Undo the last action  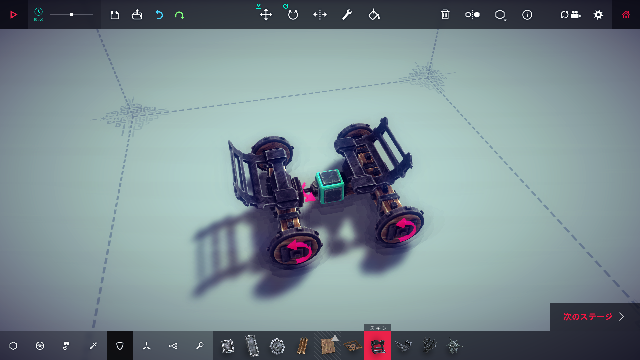159,15
